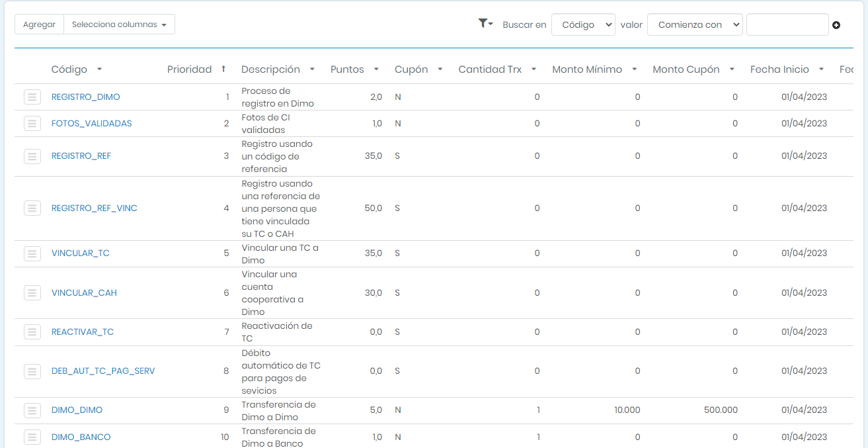Screen dimensions: 868x448
Task: Open the REGISTRO_REF code link
Action: (81, 156)
